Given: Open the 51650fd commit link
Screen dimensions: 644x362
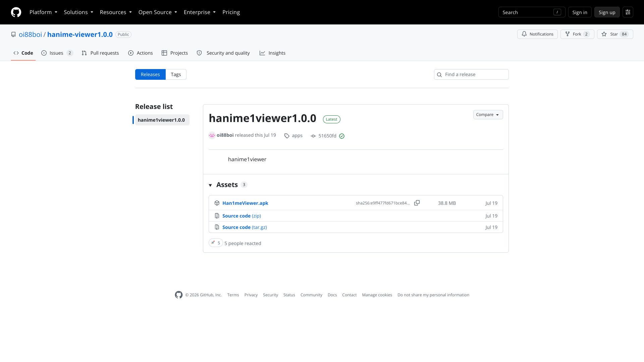Looking at the screenshot, I should 327,136.
